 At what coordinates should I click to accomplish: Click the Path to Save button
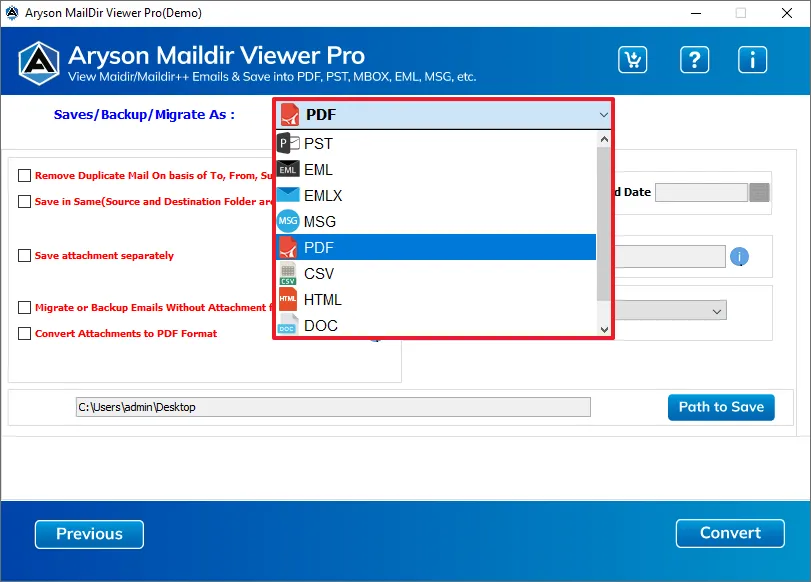[x=721, y=407]
